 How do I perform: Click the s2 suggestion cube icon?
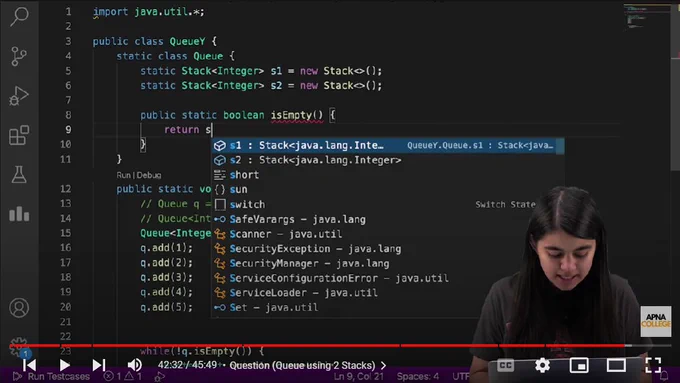pos(220,160)
